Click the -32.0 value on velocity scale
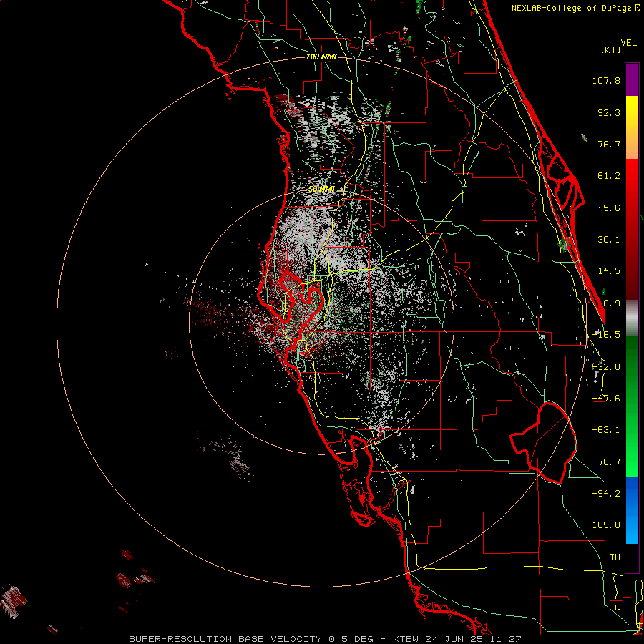644x644 pixels. point(606,367)
